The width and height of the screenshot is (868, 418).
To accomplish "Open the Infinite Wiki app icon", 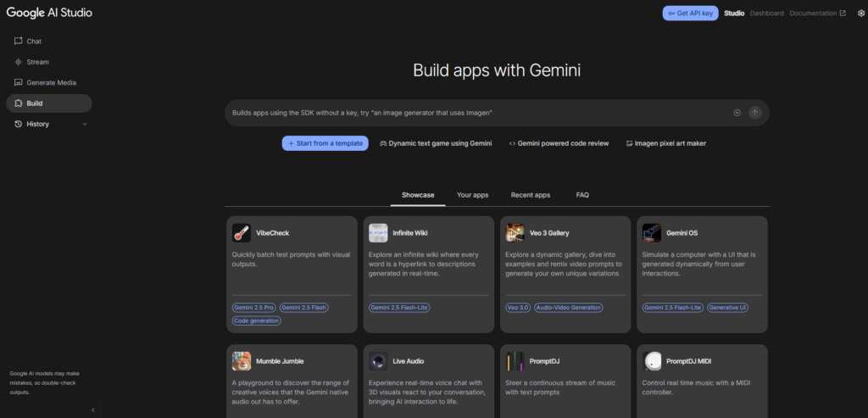I will tap(378, 233).
